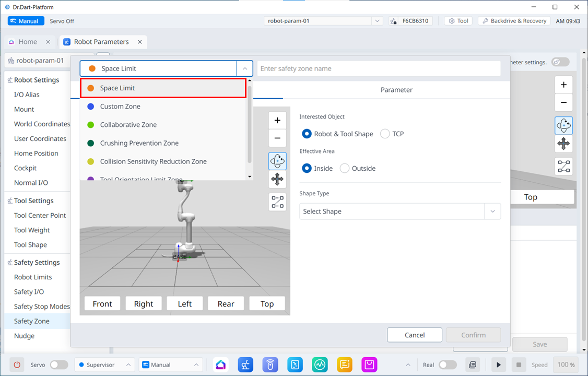Choose Outside for Effective Area

click(345, 168)
